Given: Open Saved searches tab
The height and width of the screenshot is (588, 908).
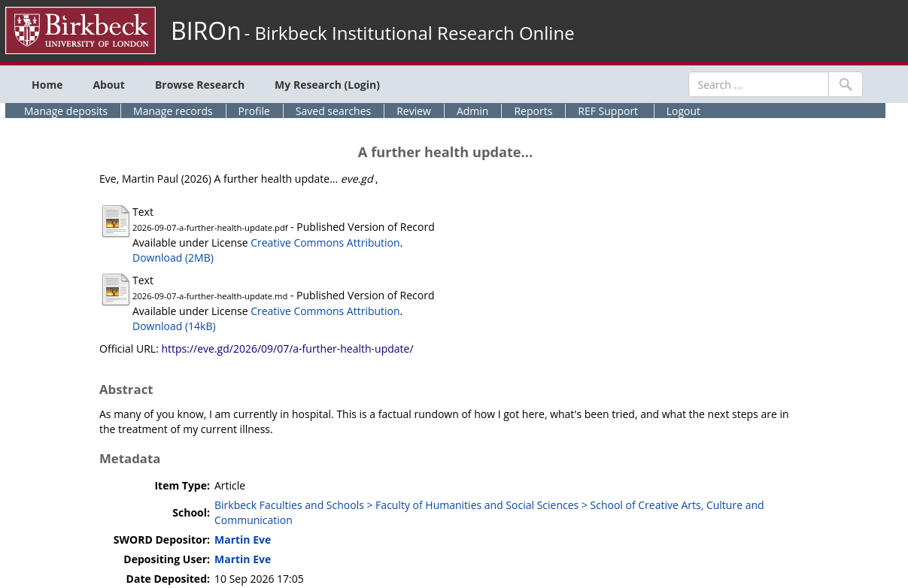Looking at the screenshot, I should [x=333, y=111].
